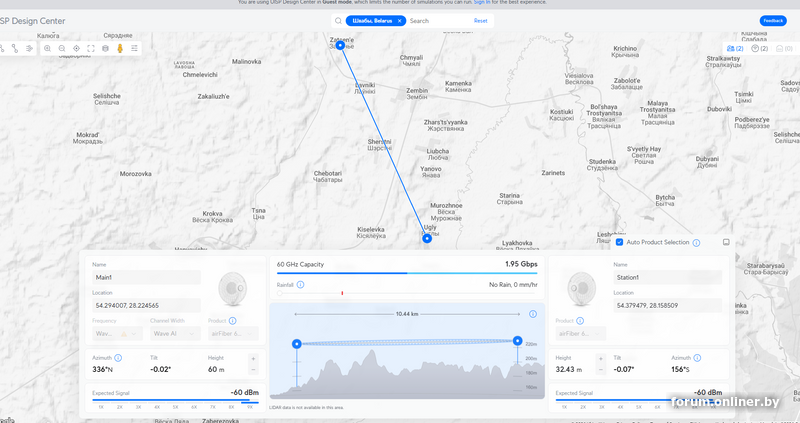This screenshot has width=800, height=423.
Task: Click Station1 Tilt value -0.07°
Action: [623, 369]
